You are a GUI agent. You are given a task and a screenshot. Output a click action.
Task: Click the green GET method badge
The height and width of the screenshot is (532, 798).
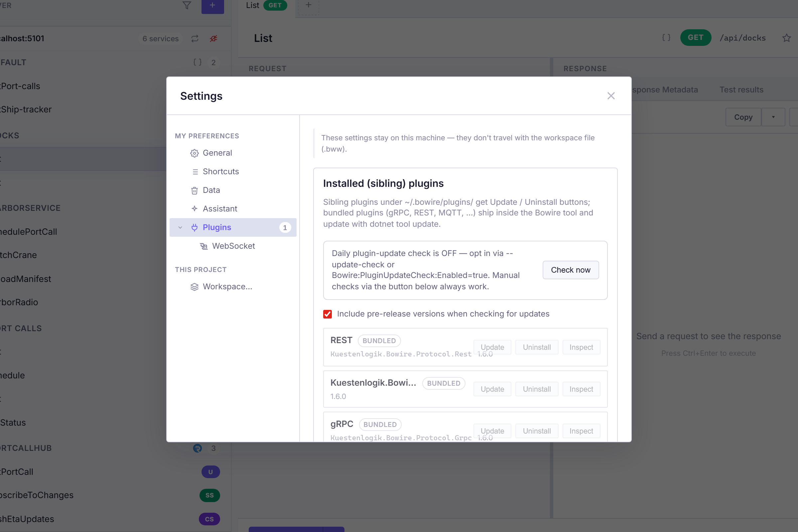click(x=696, y=38)
